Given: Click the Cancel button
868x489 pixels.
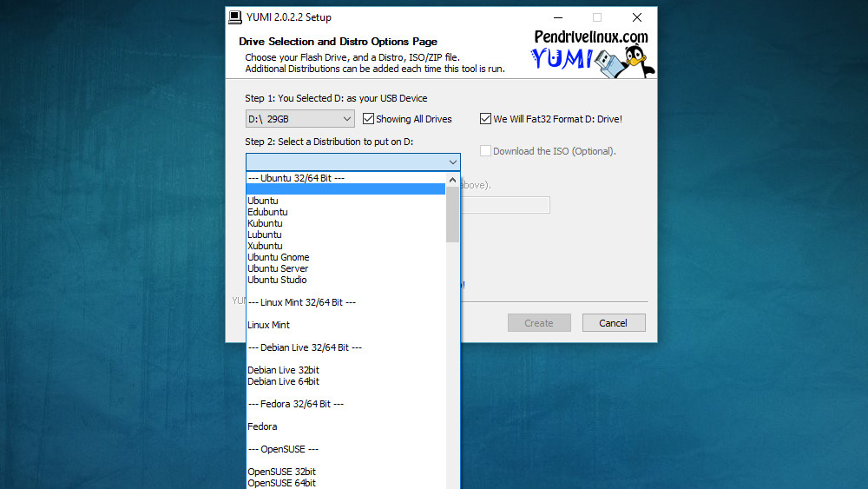Looking at the screenshot, I should (x=614, y=323).
